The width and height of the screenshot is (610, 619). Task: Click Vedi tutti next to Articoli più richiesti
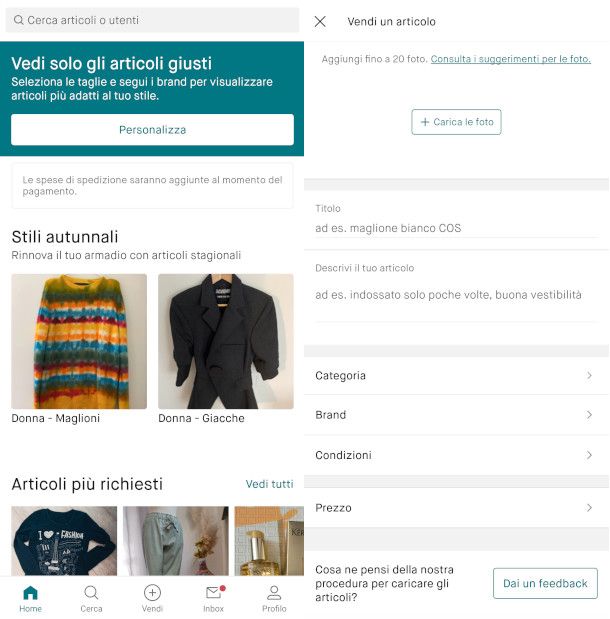pos(269,484)
